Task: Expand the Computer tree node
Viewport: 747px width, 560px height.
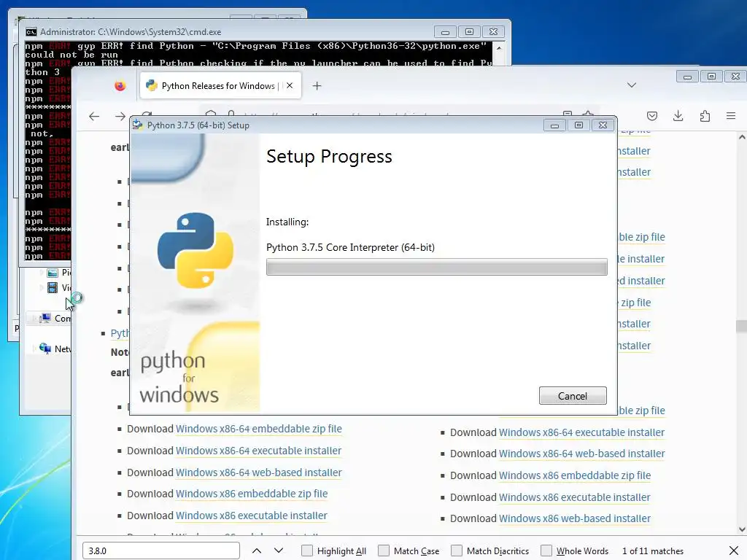Action: pos(34,318)
